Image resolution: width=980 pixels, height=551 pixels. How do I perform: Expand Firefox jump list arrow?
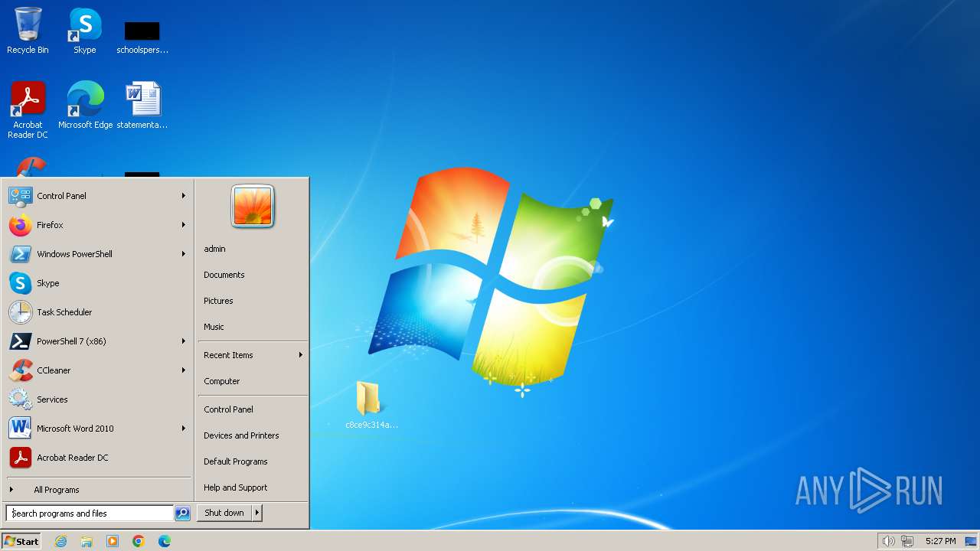click(x=184, y=225)
